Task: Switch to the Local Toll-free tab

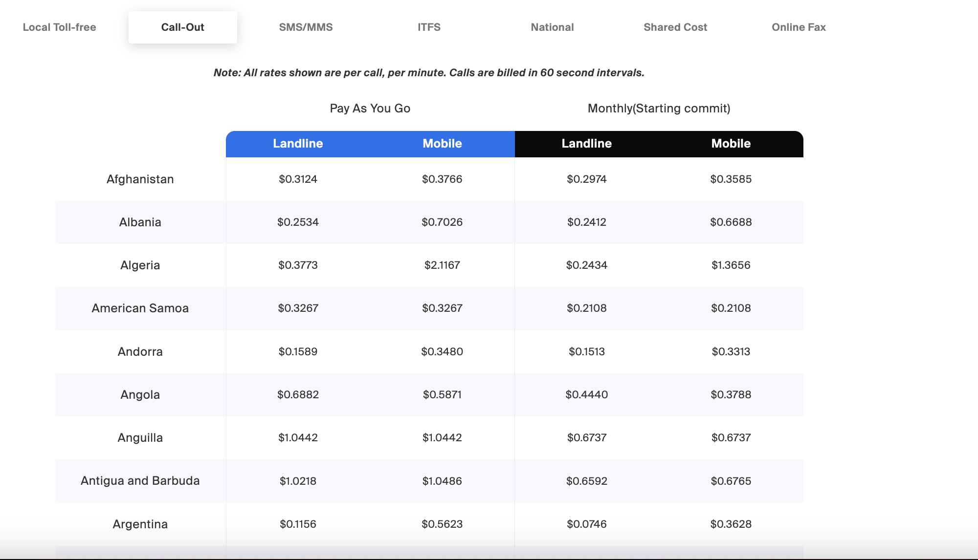Action: 59,27
